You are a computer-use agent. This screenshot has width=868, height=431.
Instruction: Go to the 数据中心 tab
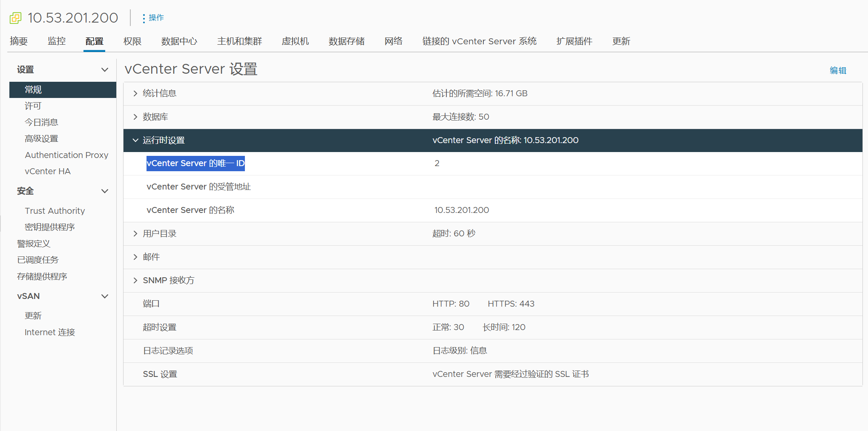179,41
